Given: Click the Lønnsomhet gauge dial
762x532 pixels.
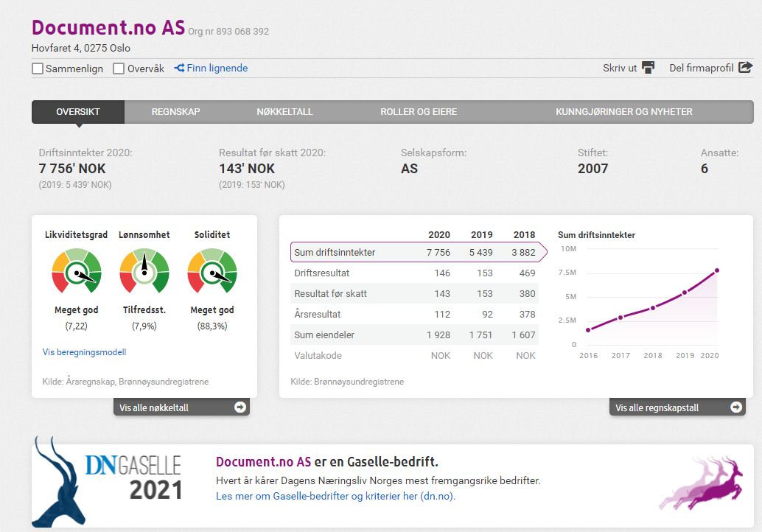Looking at the screenshot, I should click(144, 273).
